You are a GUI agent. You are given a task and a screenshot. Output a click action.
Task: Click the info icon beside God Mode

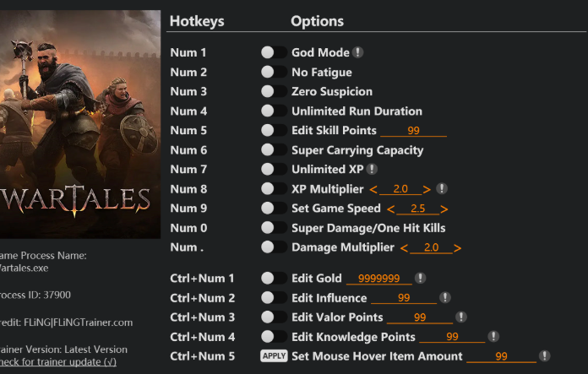(358, 52)
